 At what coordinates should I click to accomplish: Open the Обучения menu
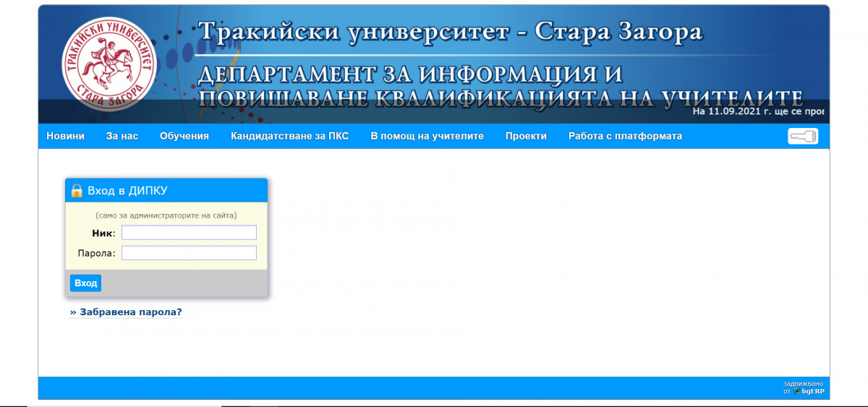click(184, 136)
